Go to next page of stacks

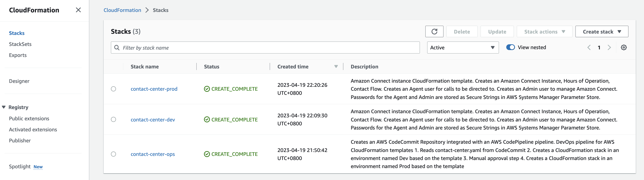tap(609, 48)
